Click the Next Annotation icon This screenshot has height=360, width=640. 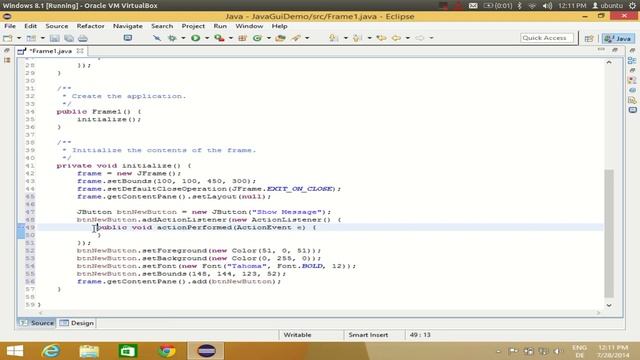(x=333, y=38)
